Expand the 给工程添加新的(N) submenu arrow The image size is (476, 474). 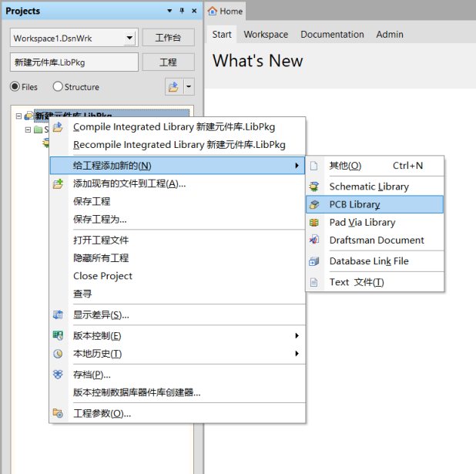point(297,166)
